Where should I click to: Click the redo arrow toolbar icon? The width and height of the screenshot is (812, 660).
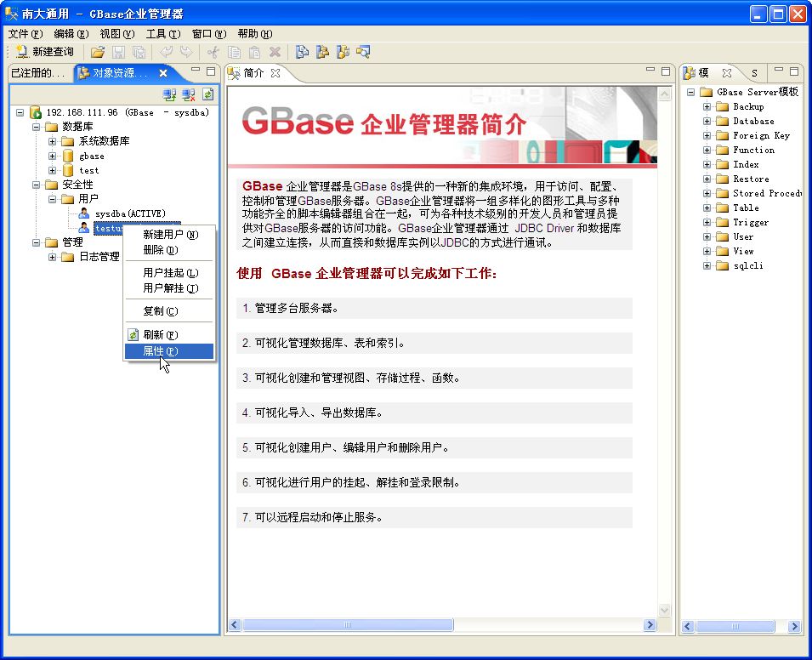pos(186,52)
